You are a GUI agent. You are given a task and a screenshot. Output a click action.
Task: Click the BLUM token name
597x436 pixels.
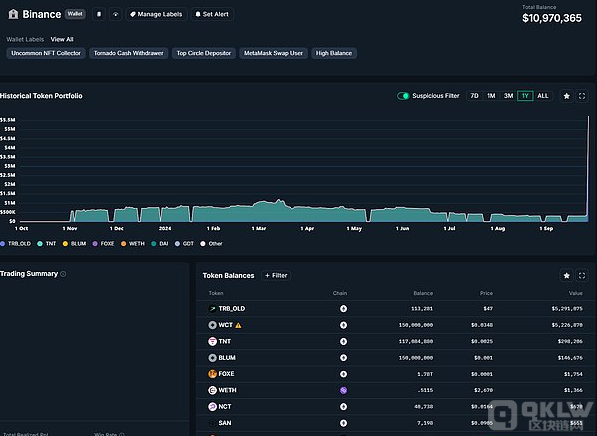(227, 358)
